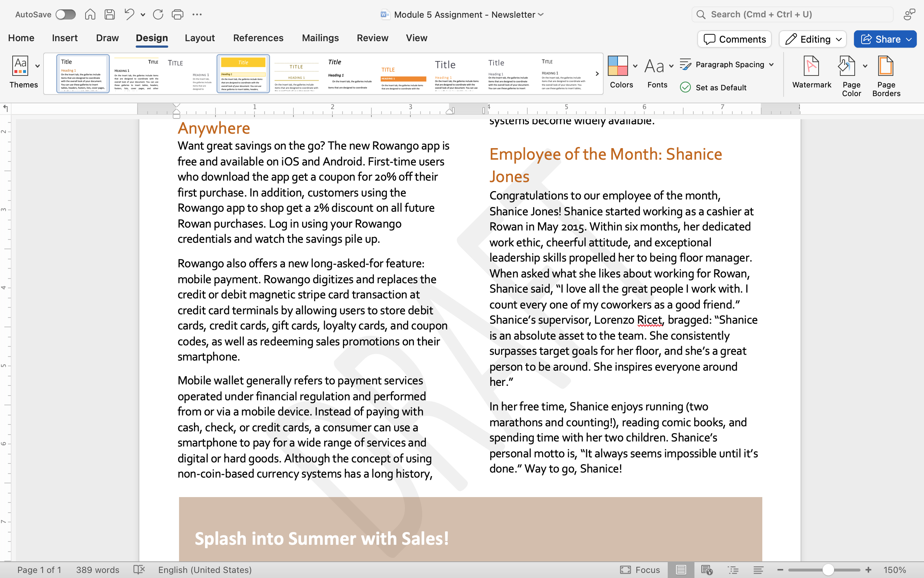Click the Redo circular arrow icon
924x578 pixels.
(x=158, y=14)
